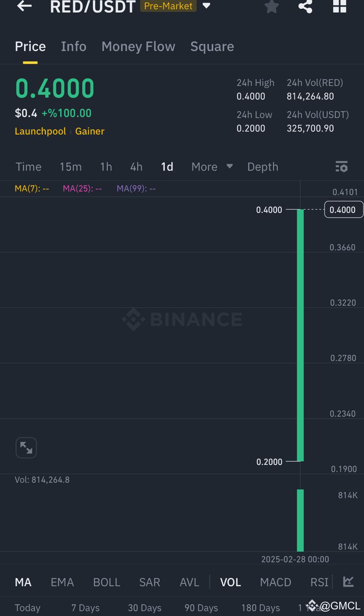Tap the MA(25) indicator label
The width and height of the screenshot is (364, 616).
click(82, 189)
